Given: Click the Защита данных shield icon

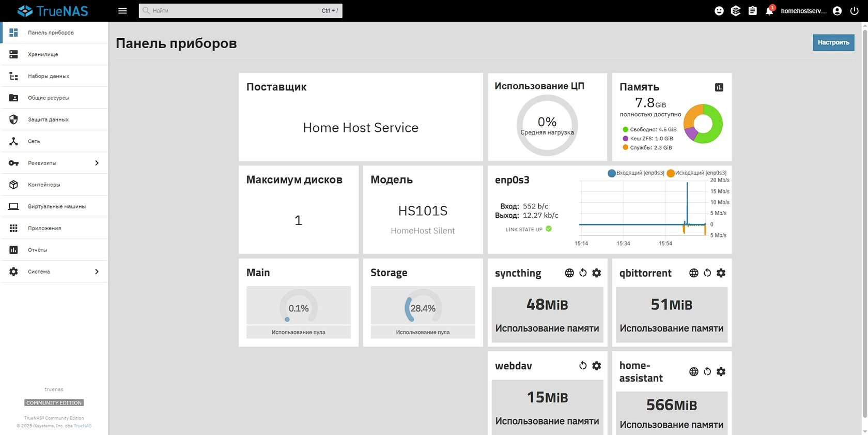Looking at the screenshot, I should [14, 119].
